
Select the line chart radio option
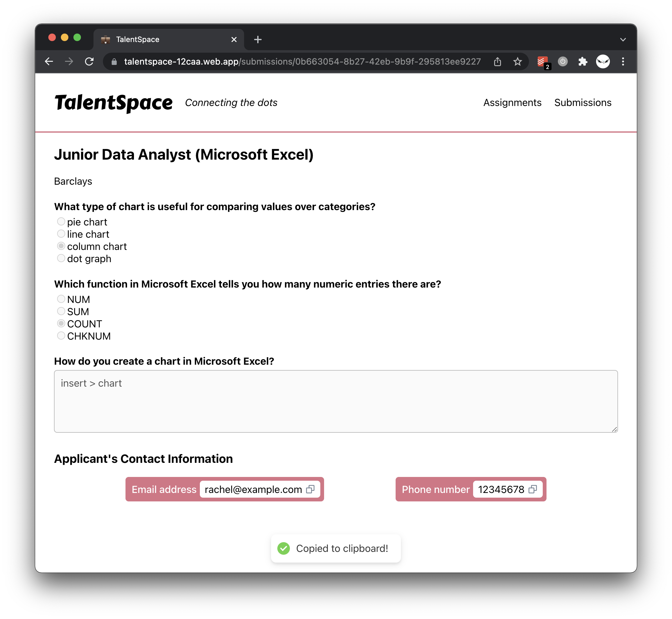click(x=61, y=234)
